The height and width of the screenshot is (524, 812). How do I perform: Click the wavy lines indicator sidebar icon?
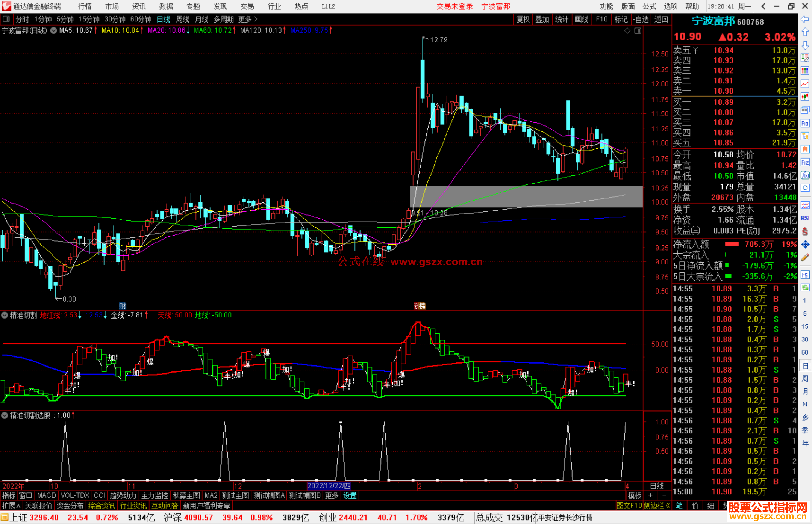(805, 205)
